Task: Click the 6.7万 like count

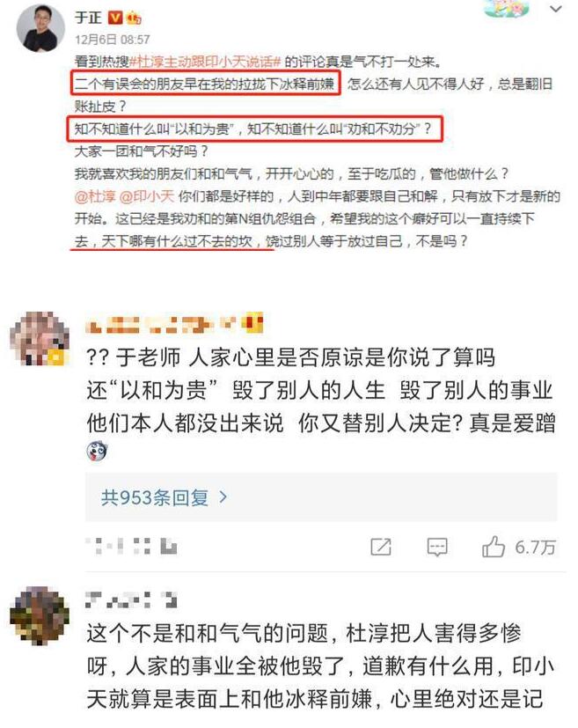Action: click(535, 548)
